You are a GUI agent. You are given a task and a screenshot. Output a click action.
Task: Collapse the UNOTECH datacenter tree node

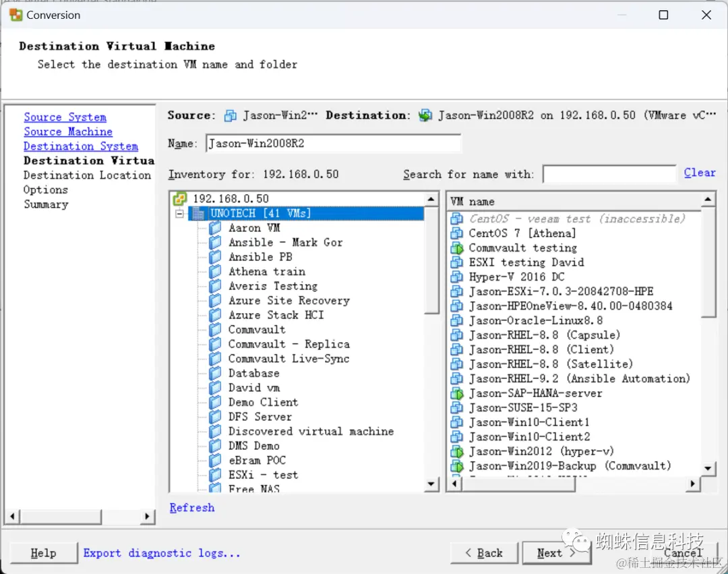[180, 214]
